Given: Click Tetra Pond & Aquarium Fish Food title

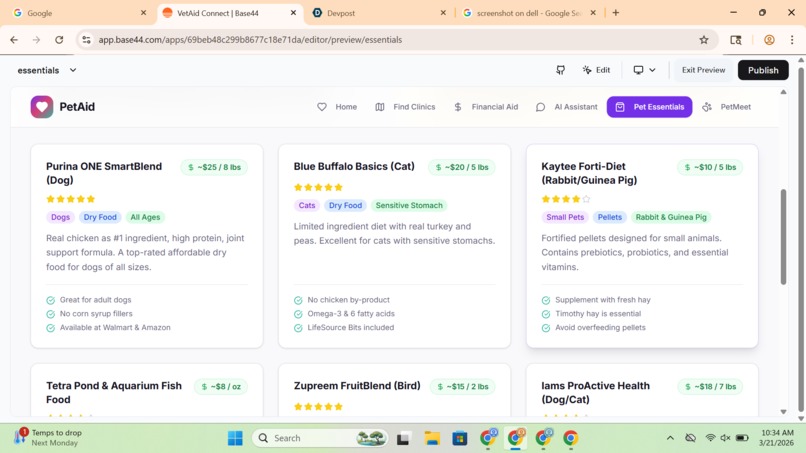Looking at the screenshot, I should (x=114, y=392).
